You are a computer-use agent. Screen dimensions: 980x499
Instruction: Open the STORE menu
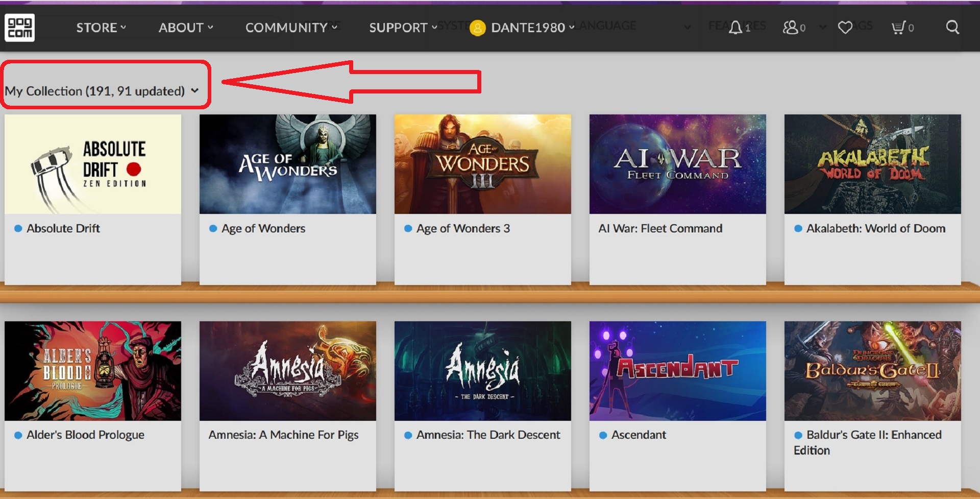[x=101, y=28]
